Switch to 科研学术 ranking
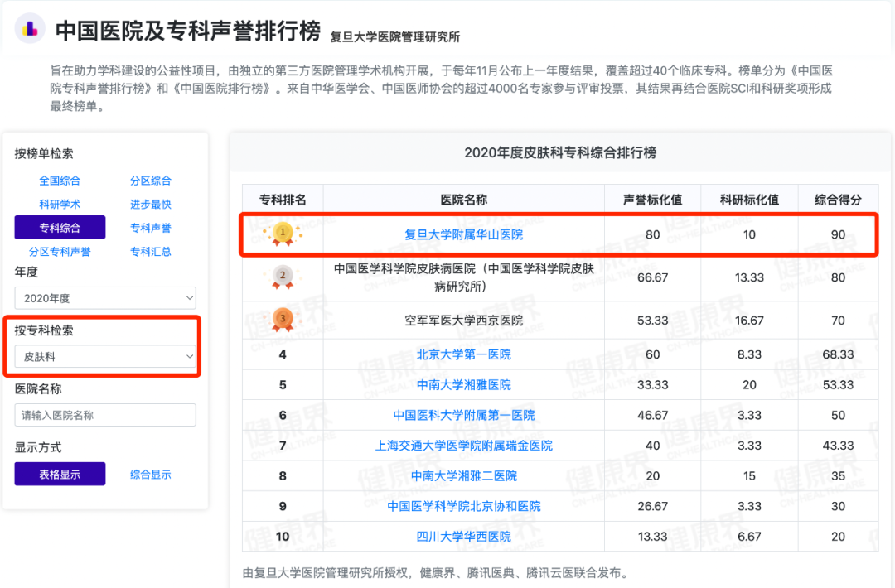Screen dimensions: 895x588 (60, 205)
